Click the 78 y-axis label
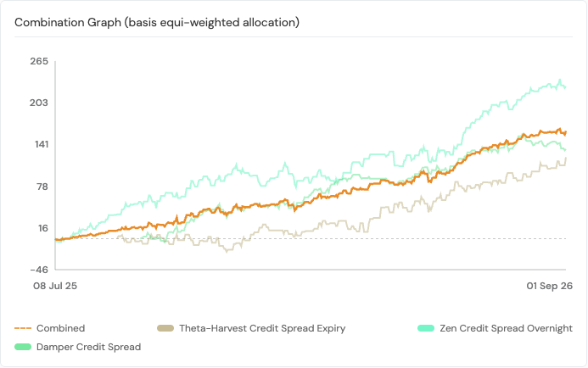588x368 pixels. coord(42,187)
